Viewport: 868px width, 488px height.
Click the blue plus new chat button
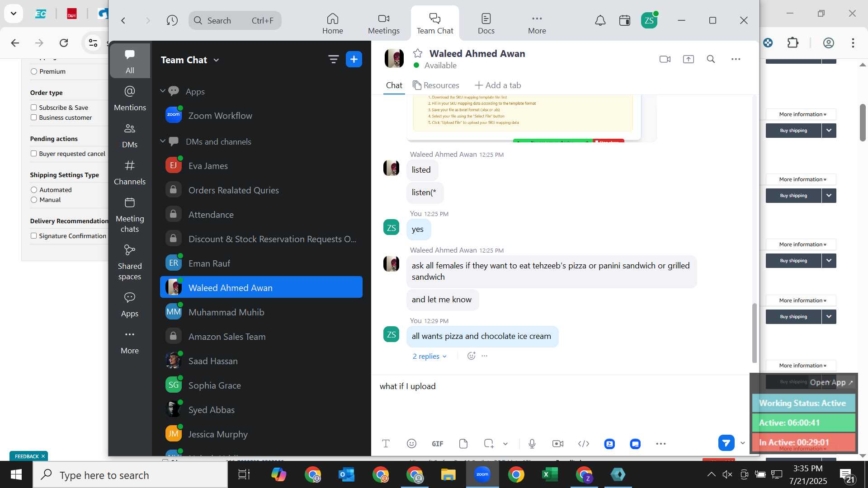click(354, 59)
